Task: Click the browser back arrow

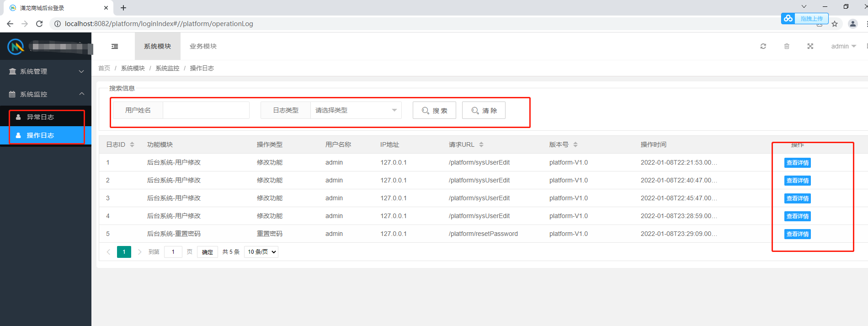Action: coord(10,24)
